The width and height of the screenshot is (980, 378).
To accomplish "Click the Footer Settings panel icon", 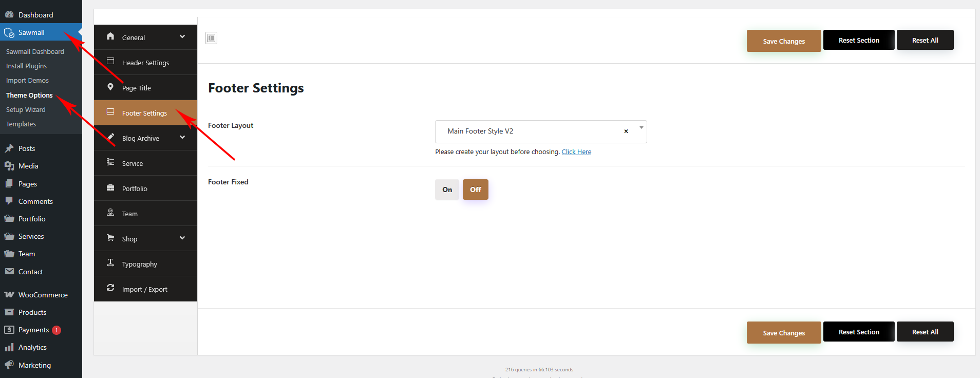I will [110, 111].
